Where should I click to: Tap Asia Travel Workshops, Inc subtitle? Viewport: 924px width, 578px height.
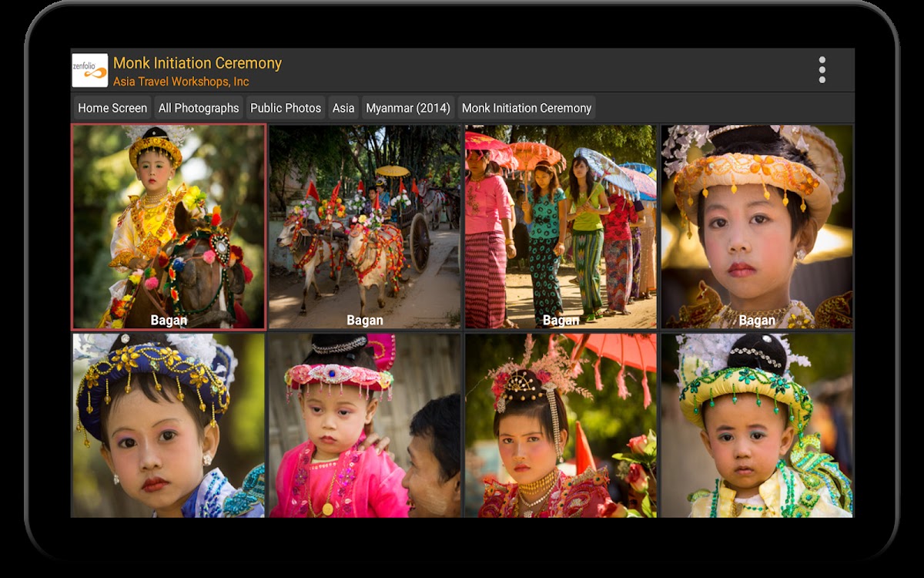[x=181, y=82]
